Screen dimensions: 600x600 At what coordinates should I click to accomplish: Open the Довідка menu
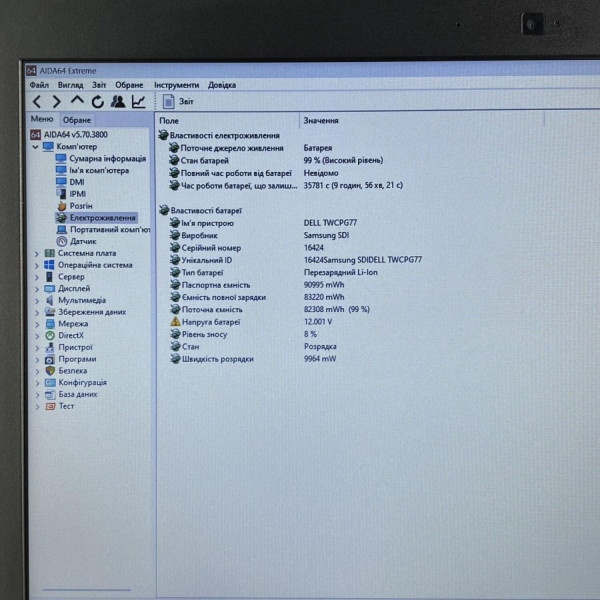pyautogui.click(x=222, y=85)
